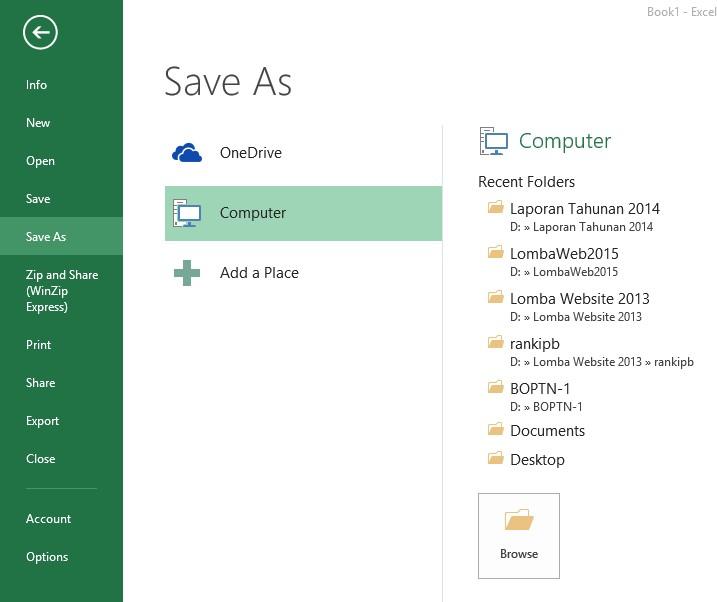Click path D: » Lomba Website 2013

point(576,316)
